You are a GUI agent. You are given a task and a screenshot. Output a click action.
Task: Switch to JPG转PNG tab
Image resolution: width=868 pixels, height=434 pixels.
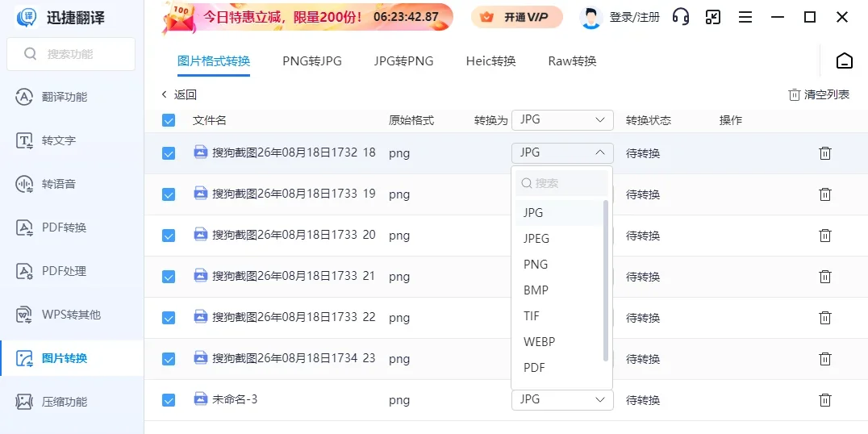click(x=403, y=61)
